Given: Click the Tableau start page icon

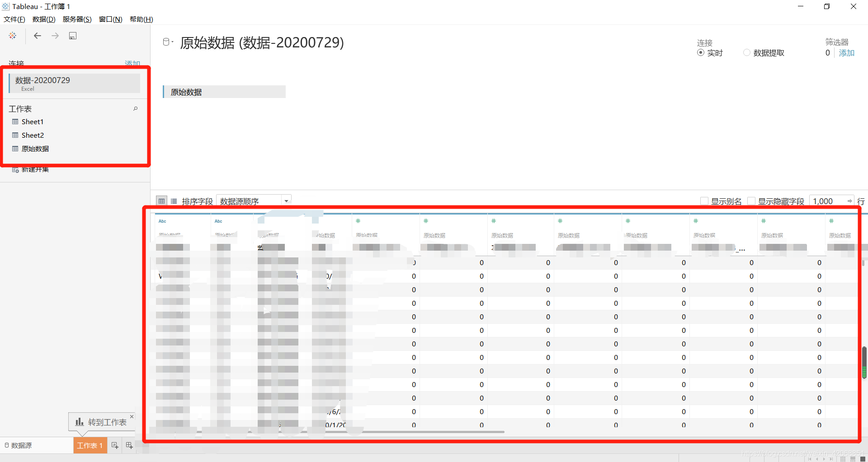Looking at the screenshot, I should click(13, 36).
